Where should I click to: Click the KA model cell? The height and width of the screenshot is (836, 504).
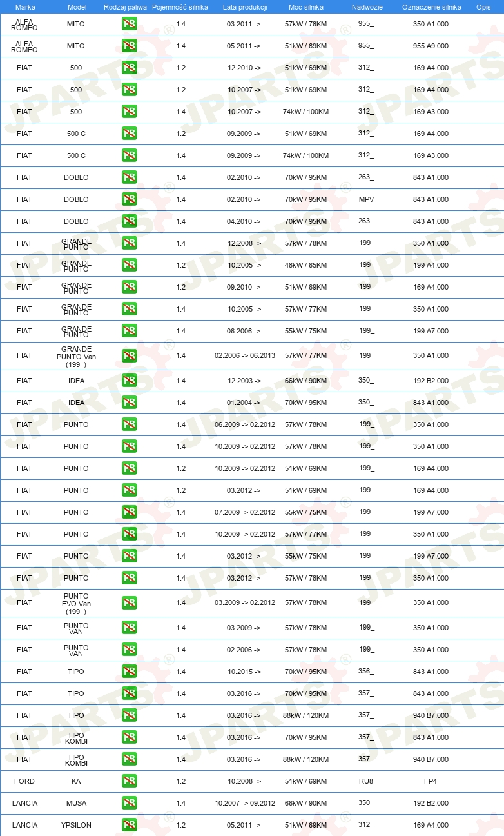click(76, 781)
